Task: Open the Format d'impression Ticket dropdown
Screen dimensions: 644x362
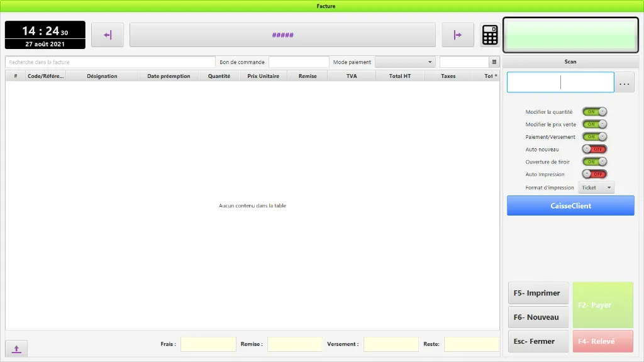Action: tap(596, 187)
